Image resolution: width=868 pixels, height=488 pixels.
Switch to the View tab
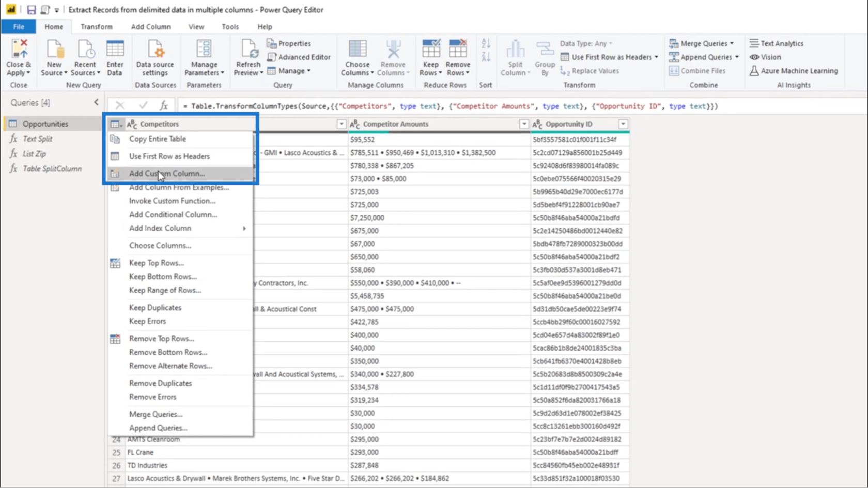pyautogui.click(x=196, y=26)
